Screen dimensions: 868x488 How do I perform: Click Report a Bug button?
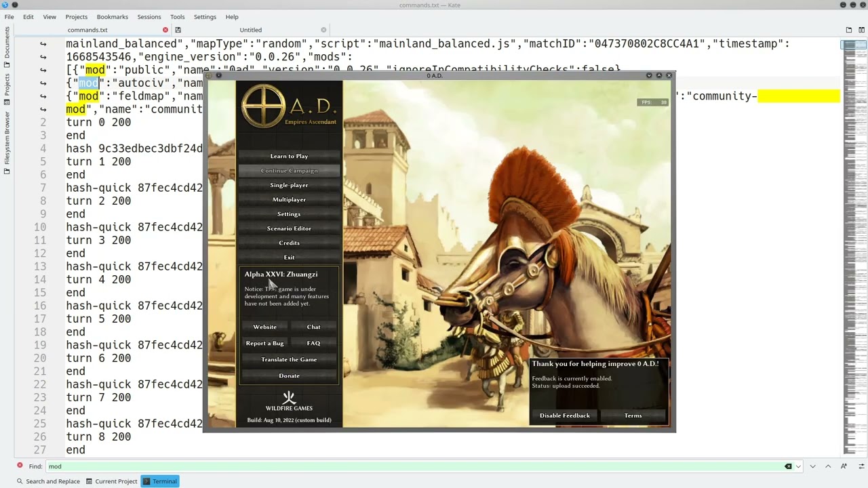(264, 343)
